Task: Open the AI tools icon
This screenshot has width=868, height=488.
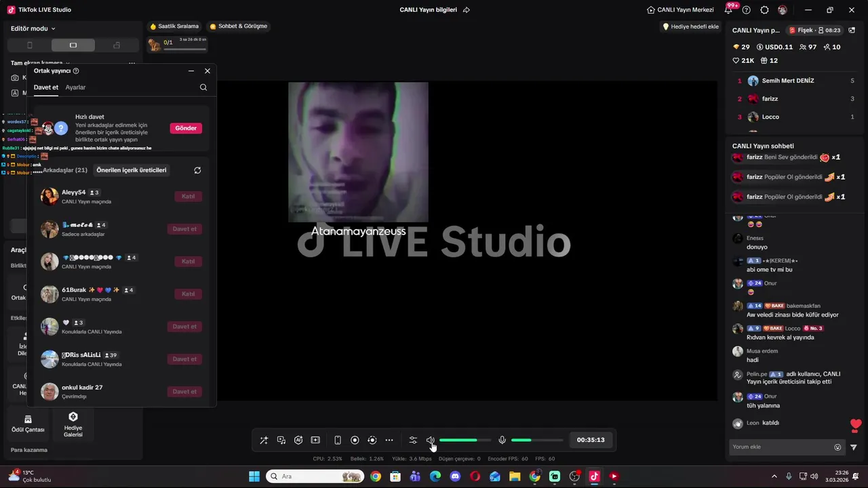Action: (x=298, y=440)
